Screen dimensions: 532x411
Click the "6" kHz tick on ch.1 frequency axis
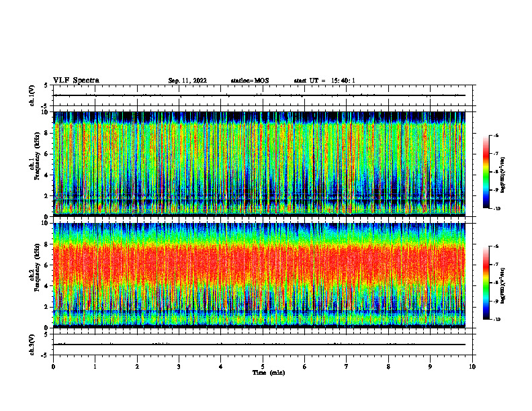(x=46, y=154)
